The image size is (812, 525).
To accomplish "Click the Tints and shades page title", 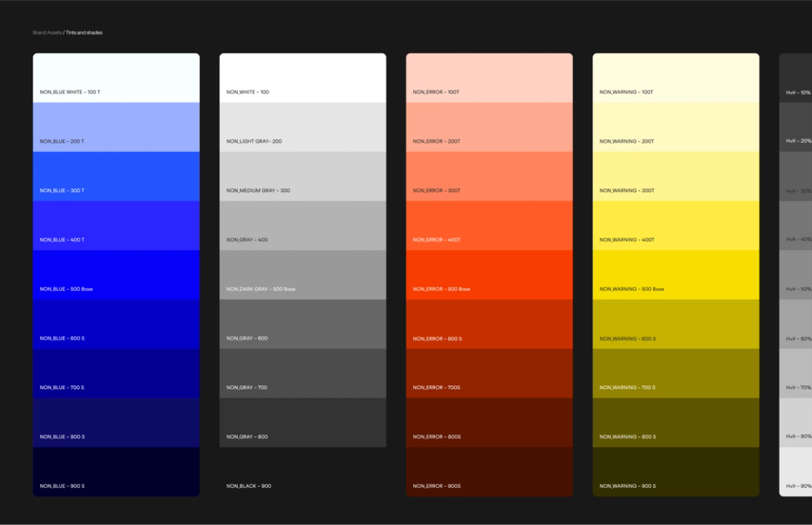I will (85, 32).
